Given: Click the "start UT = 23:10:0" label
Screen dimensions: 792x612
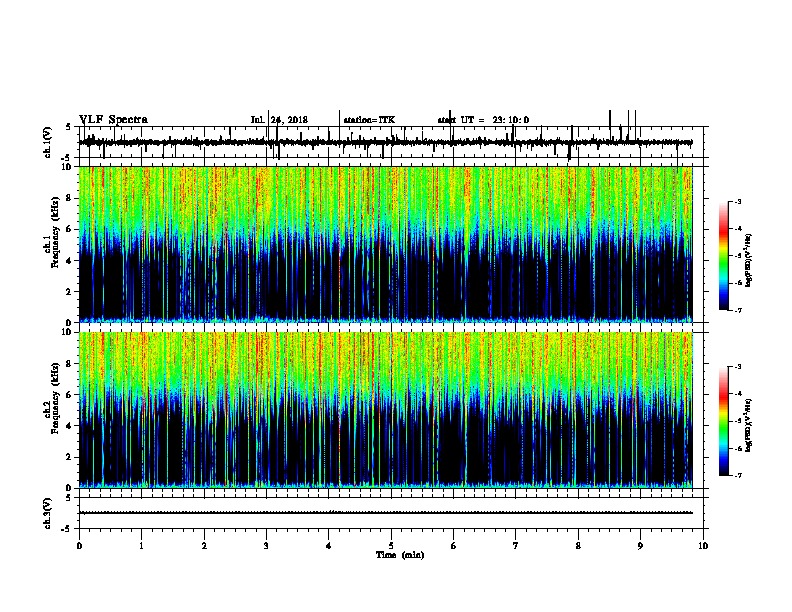Looking at the screenshot, I should point(483,120).
